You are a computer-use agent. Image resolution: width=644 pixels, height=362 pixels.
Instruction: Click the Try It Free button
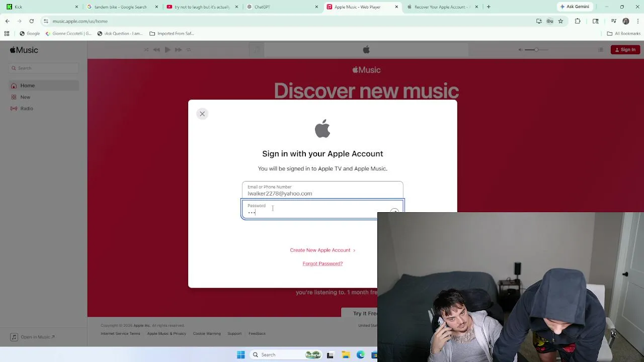[359, 313]
